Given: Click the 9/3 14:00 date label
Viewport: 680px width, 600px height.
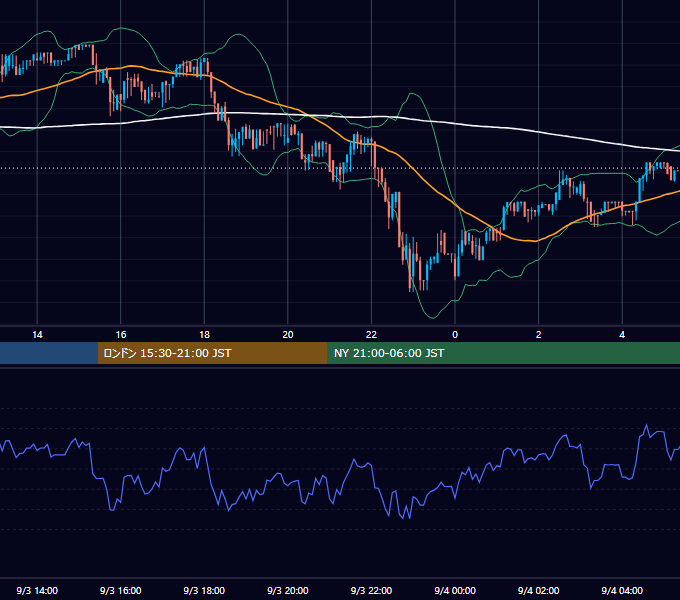Looking at the screenshot, I should (37, 590).
